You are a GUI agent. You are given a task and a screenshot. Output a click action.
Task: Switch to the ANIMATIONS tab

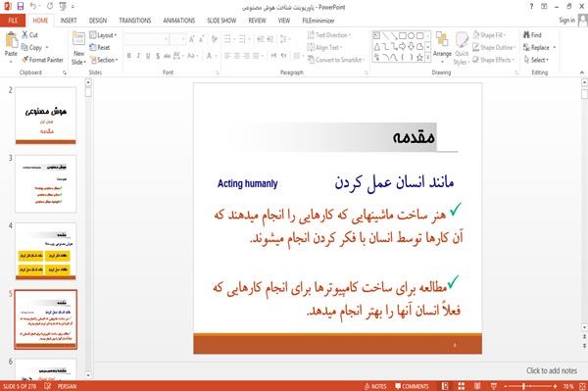[x=179, y=21]
